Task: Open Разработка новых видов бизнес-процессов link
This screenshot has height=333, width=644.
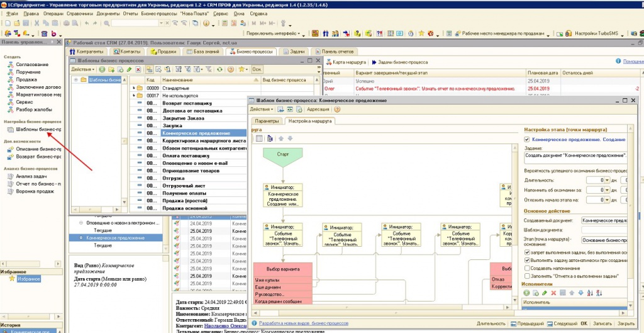Action: click(x=304, y=324)
